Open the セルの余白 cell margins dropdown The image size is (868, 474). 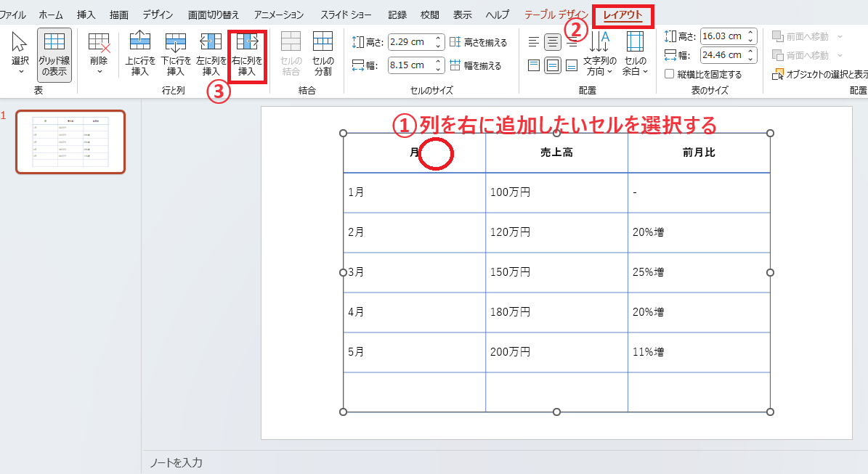pos(635,54)
